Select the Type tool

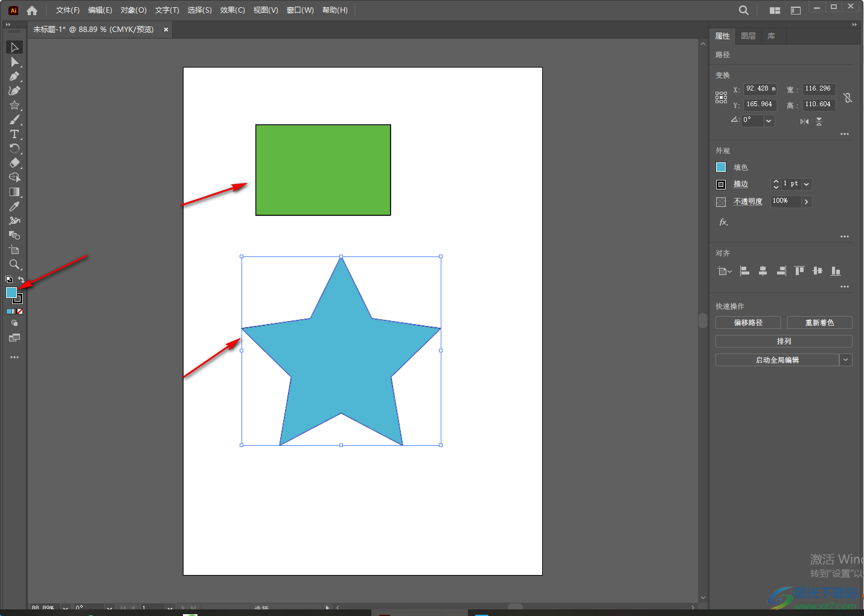click(x=14, y=134)
